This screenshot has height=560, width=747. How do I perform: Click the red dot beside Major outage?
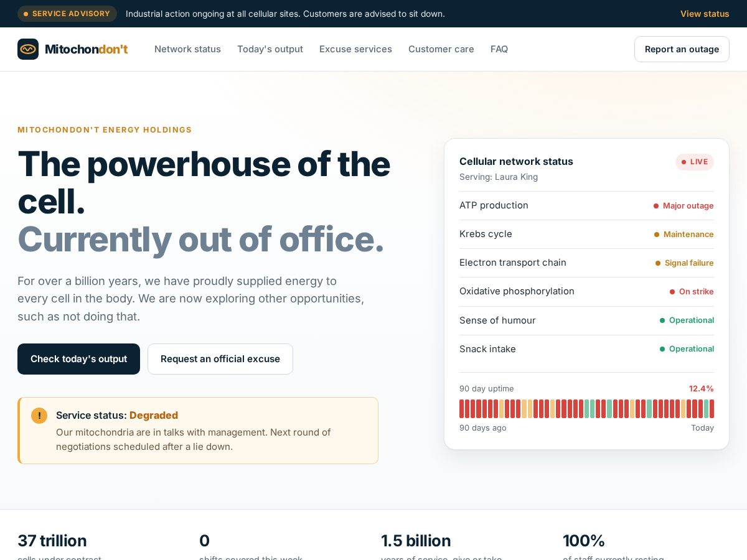pos(656,206)
